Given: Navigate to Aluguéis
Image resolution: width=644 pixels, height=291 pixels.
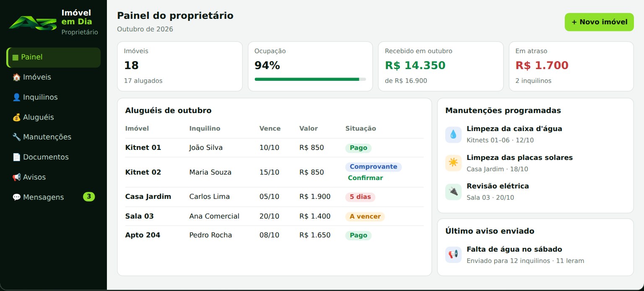Looking at the screenshot, I should (x=53, y=117).
